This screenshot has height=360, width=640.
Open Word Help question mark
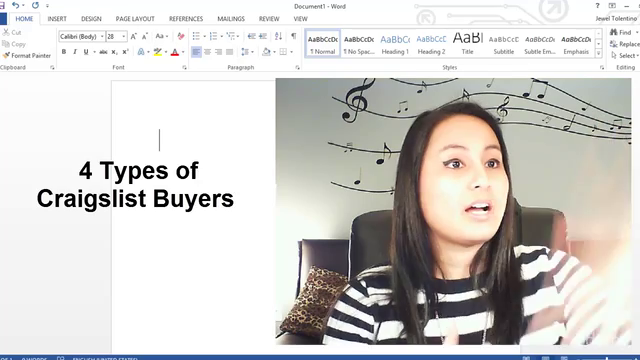click(x=597, y=6)
